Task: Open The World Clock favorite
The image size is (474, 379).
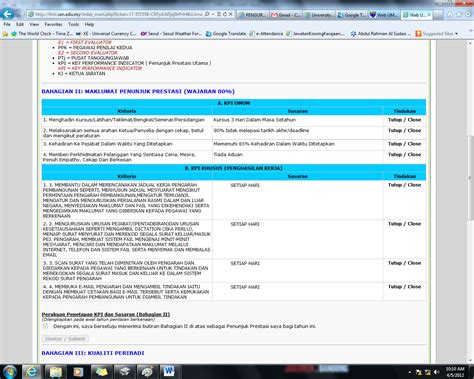Action: (42, 34)
